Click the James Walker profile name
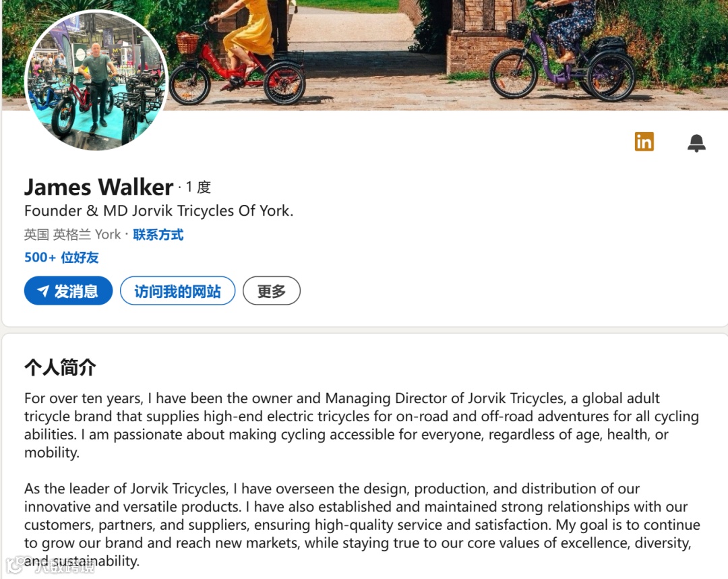This screenshot has height=579, width=728. coord(98,187)
